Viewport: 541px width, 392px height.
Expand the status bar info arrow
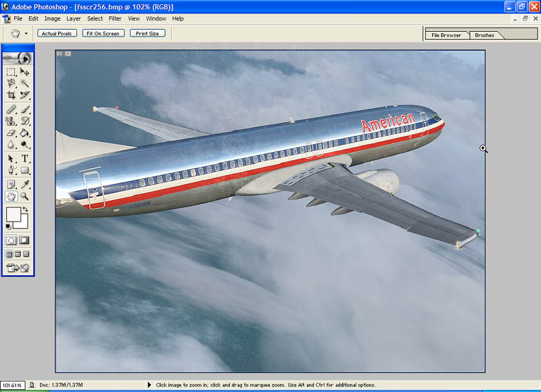coord(149,385)
